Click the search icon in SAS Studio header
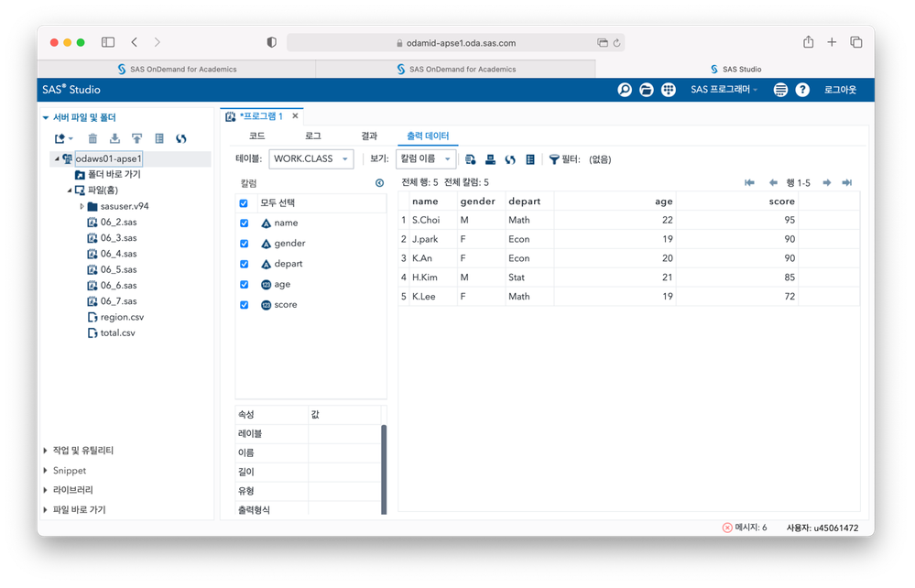Image resolution: width=915 pixels, height=588 pixels. tap(625, 90)
